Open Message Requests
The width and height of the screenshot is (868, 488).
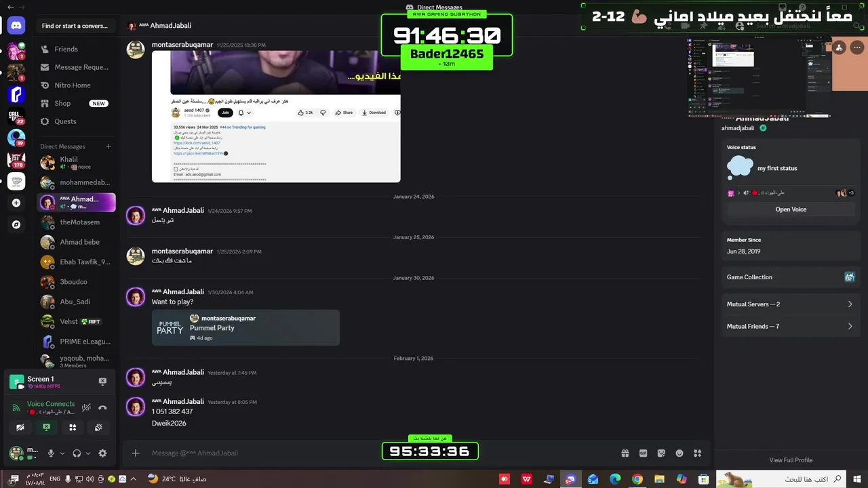tap(76, 67)
